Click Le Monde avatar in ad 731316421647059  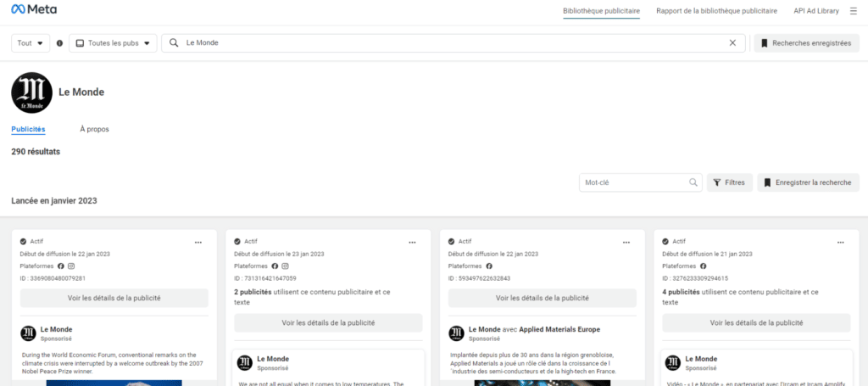pos(245,363)
